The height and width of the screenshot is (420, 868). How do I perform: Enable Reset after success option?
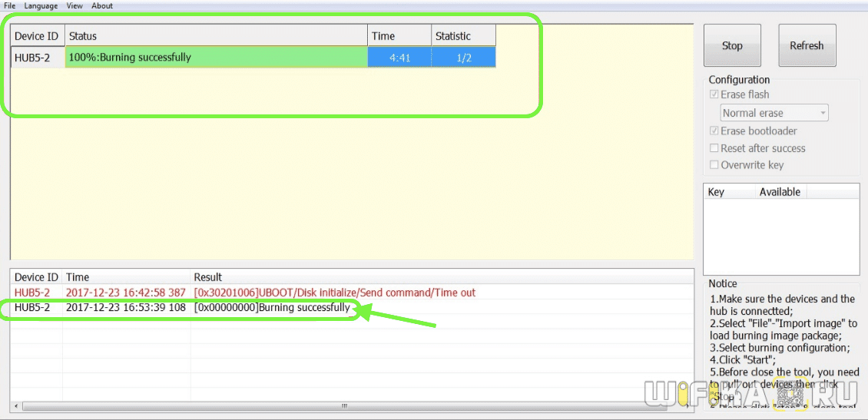[715, 148]
